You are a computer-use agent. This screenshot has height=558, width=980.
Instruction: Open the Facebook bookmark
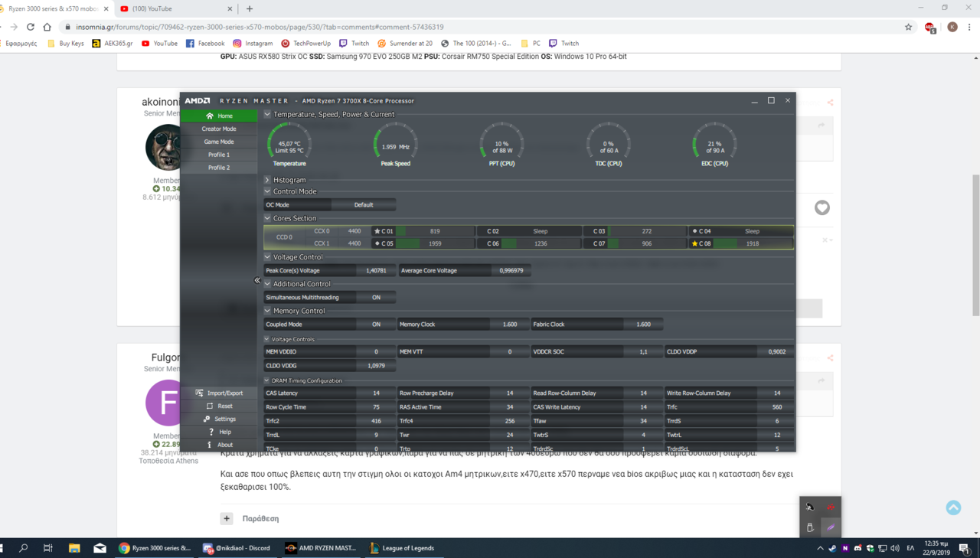(205, 44)
